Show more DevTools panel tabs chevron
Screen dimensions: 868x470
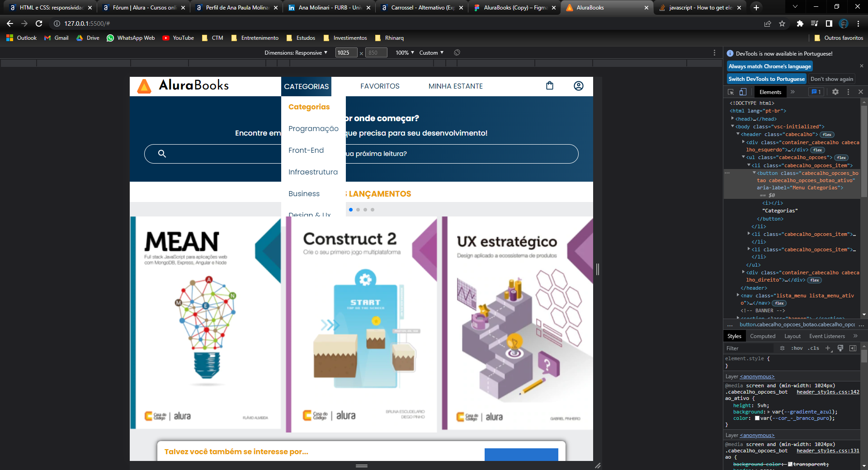(x=793, y=92)
